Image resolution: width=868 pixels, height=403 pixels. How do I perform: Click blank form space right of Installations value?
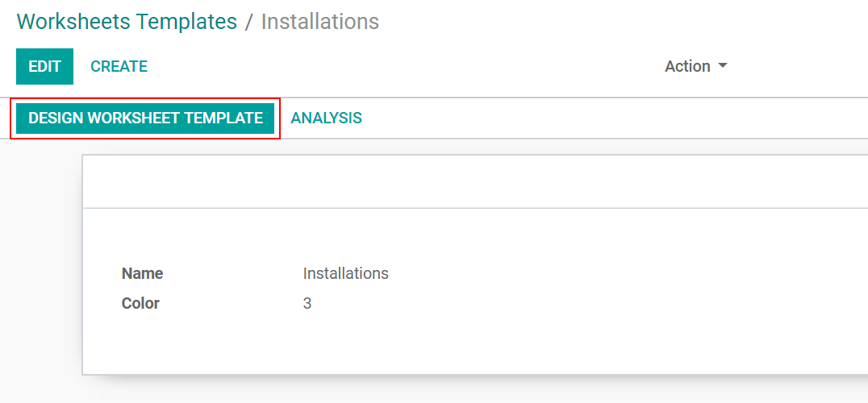[x=625, y=274]
